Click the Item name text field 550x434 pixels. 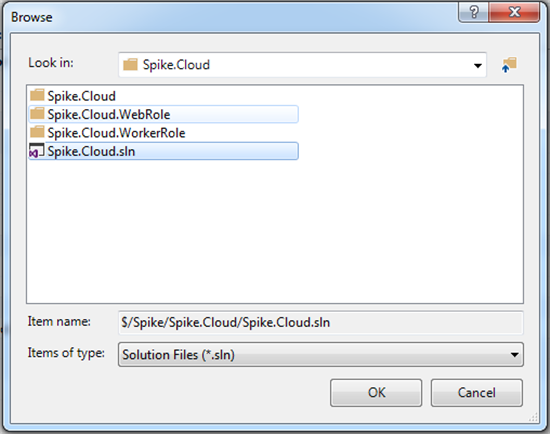pyautogui.click(x=321, y=322)
